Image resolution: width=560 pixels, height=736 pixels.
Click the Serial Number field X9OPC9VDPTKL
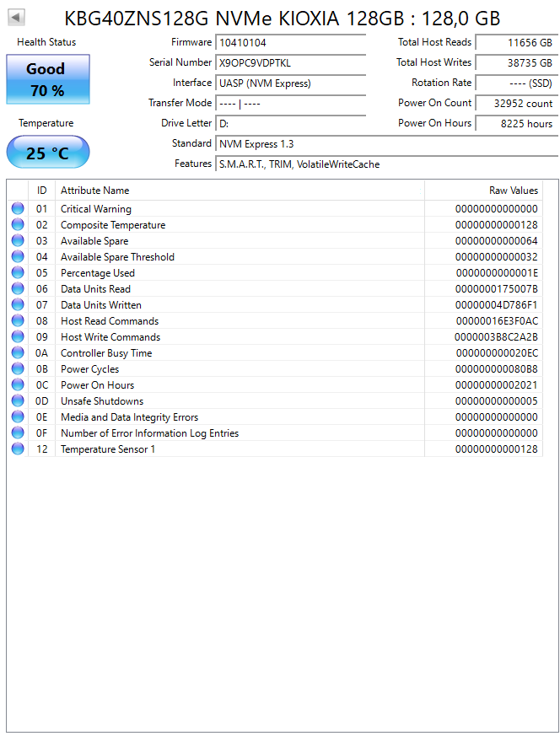[x=291, y=62]
